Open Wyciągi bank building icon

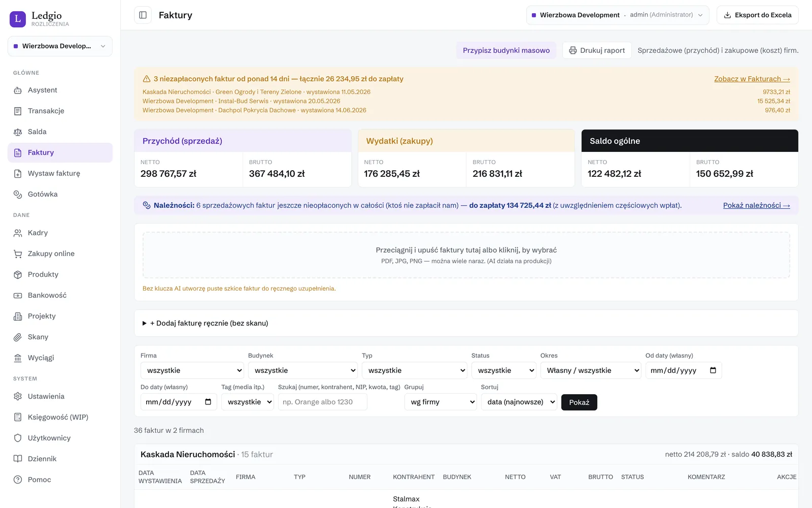(18, 358)
